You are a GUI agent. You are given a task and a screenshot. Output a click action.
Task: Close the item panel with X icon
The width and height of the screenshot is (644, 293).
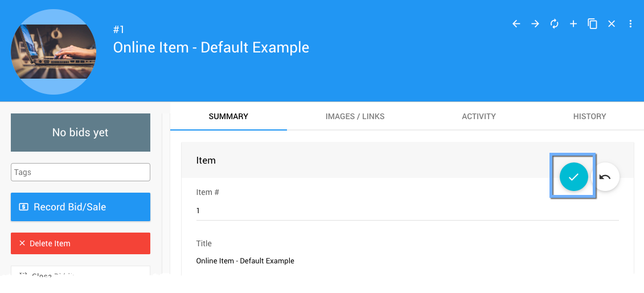(612, 24)
